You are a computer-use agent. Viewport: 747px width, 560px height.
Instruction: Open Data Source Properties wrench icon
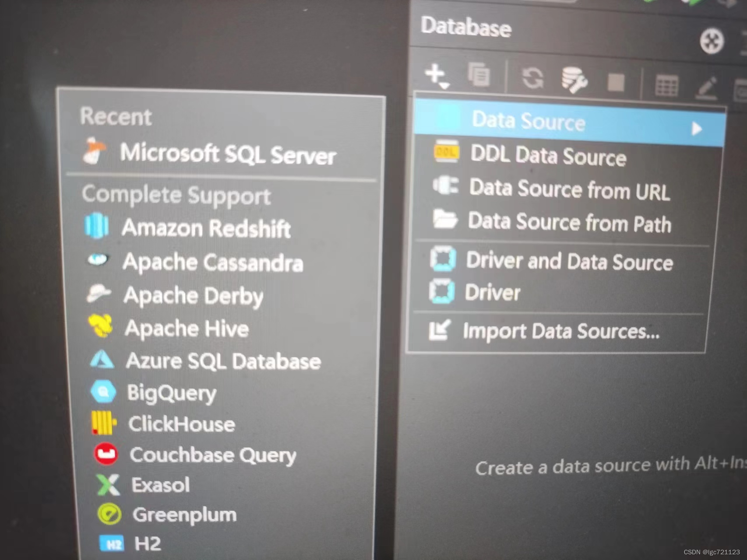(x=574, y=80)
